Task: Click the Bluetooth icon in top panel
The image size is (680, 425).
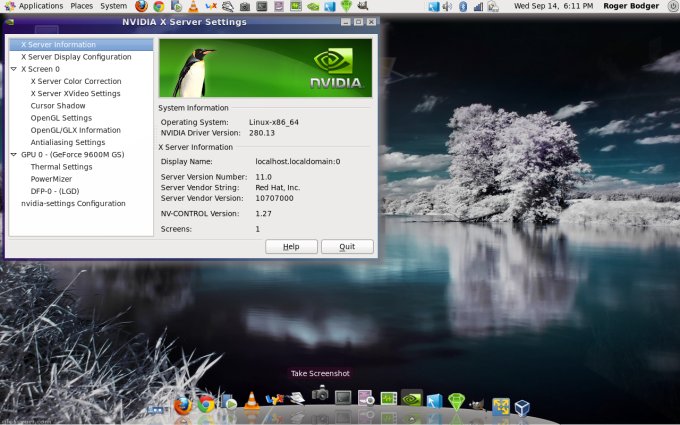Action: click(x=462, y=6)
